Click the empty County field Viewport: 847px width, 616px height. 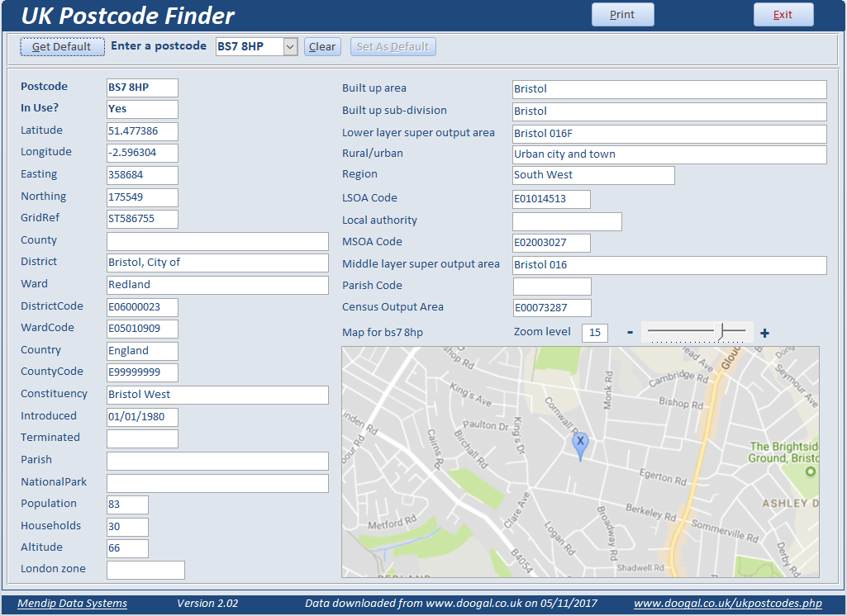217,241
